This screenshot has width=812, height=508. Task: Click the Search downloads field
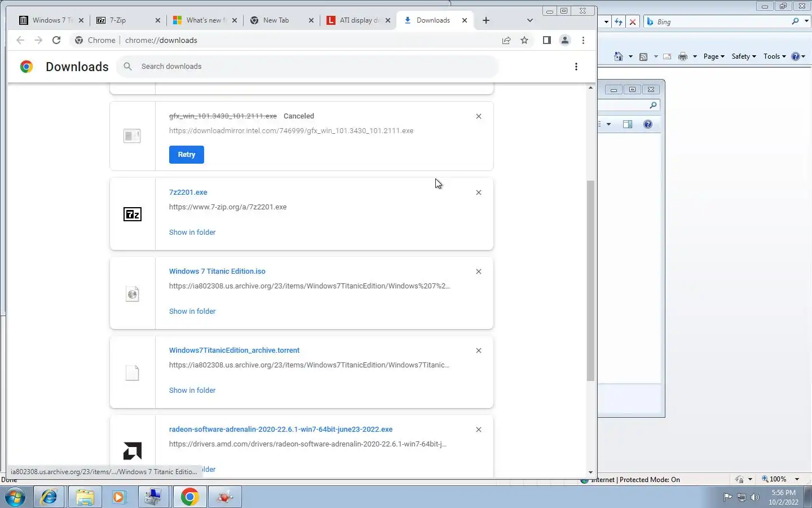pyautogui.click(x=307, y=67)
